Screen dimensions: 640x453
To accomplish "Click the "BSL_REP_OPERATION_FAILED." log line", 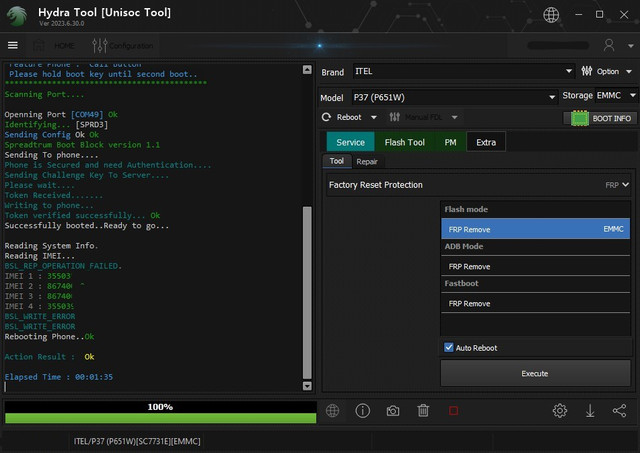I will (x=63, y=266).
